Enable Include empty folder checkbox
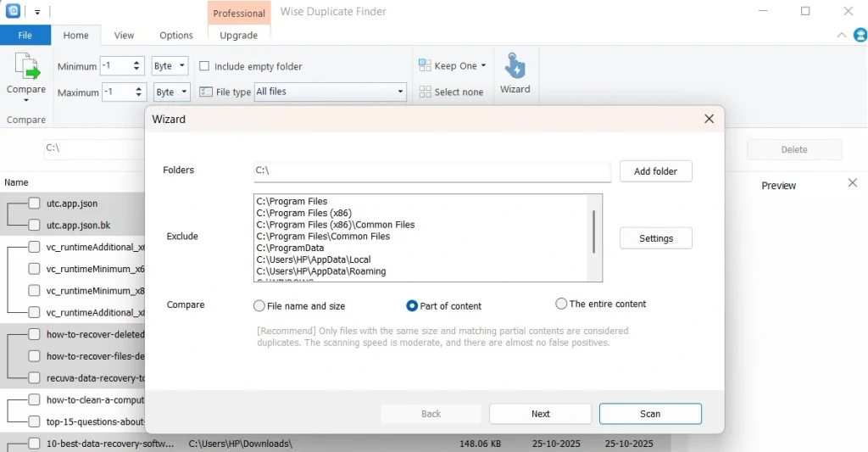This screenshot has height=452, width=868. coord(204,66)
